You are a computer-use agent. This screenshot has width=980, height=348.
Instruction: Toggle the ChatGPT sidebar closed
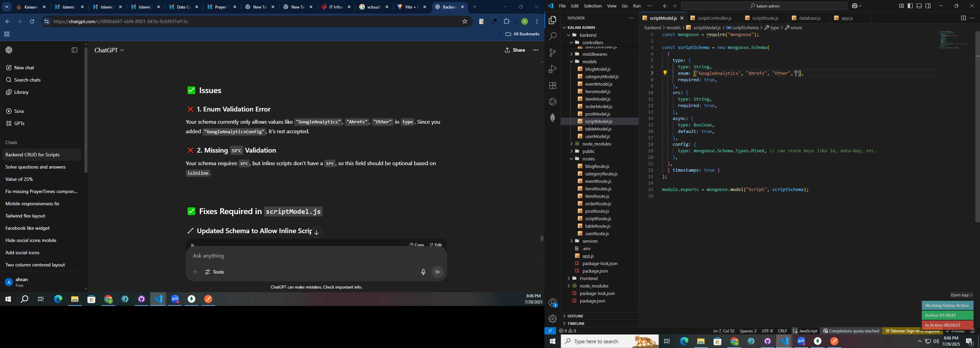click(x=75, y=50)
